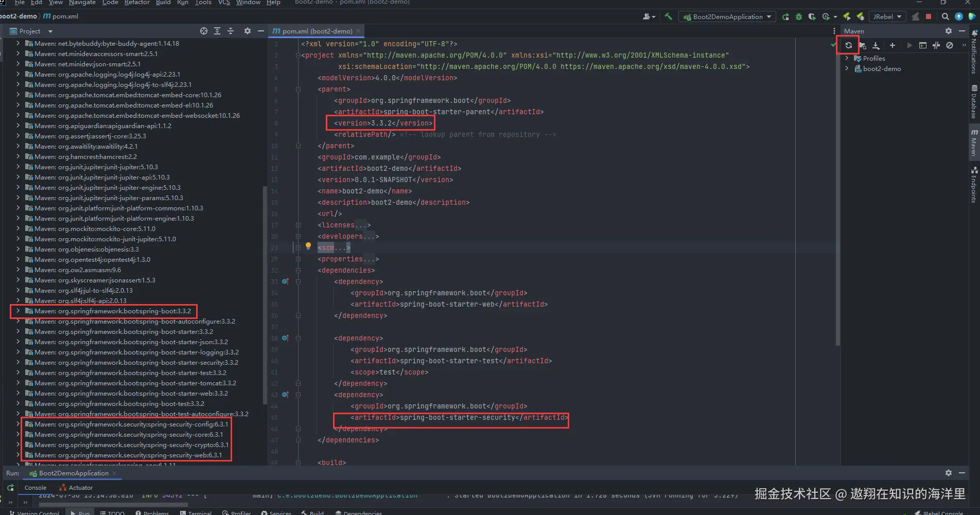Open the Window menu
The width and height of the screenshot is (980, 515).
(248, 3)
